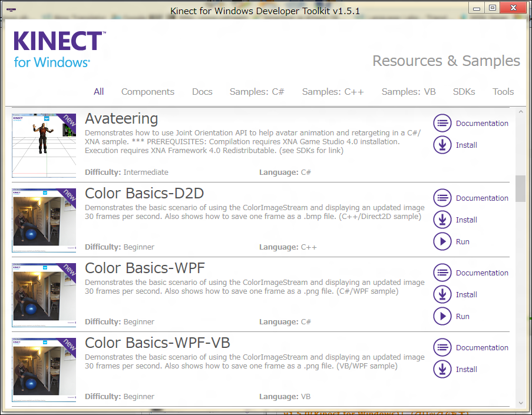Maximize the Kinect Developer Toolkit window
532x415 pixels.
[493, 8]
